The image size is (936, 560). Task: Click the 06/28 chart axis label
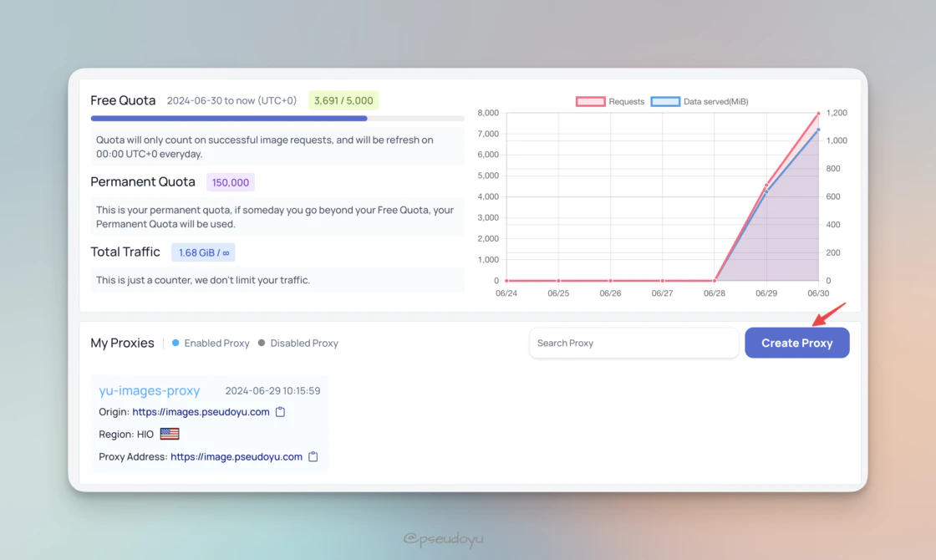tap(714, 293)
